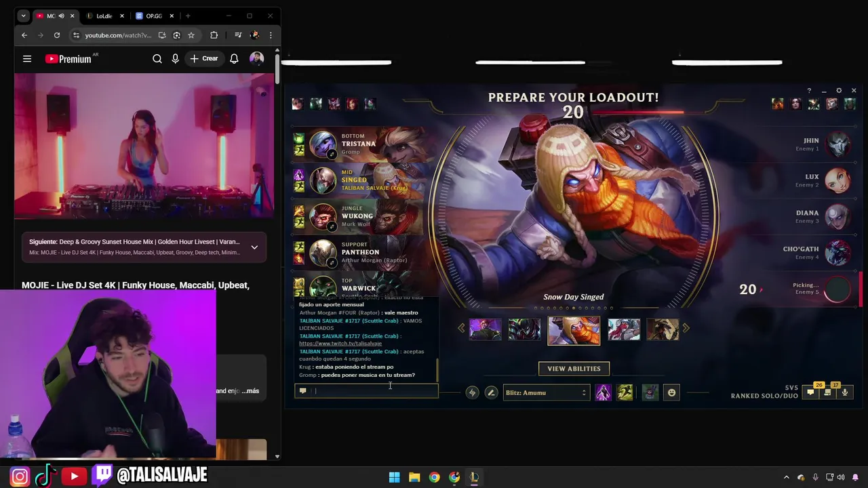Change the second summoner spell Flash slot
This screenshot has height=488, width=868.
tap(625, 392)
